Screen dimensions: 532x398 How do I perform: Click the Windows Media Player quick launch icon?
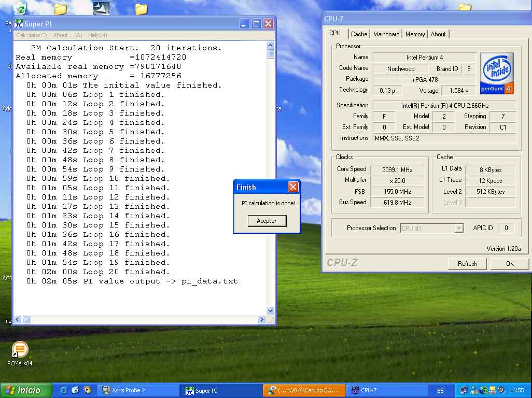click(87, 390)
